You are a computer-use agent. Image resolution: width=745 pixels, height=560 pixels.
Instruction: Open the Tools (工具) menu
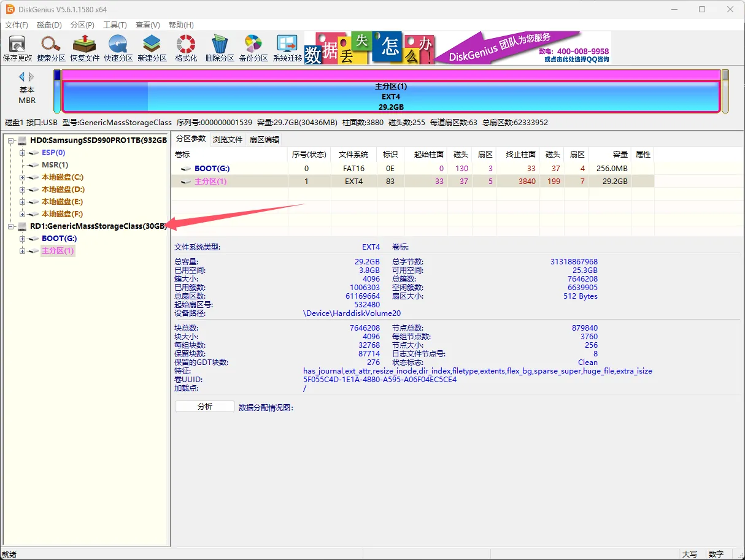click(115, 25)
